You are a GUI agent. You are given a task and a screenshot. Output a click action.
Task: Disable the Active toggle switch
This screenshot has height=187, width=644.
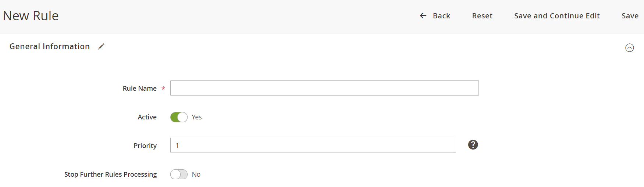pyautogui.click(x=179, y=117)
